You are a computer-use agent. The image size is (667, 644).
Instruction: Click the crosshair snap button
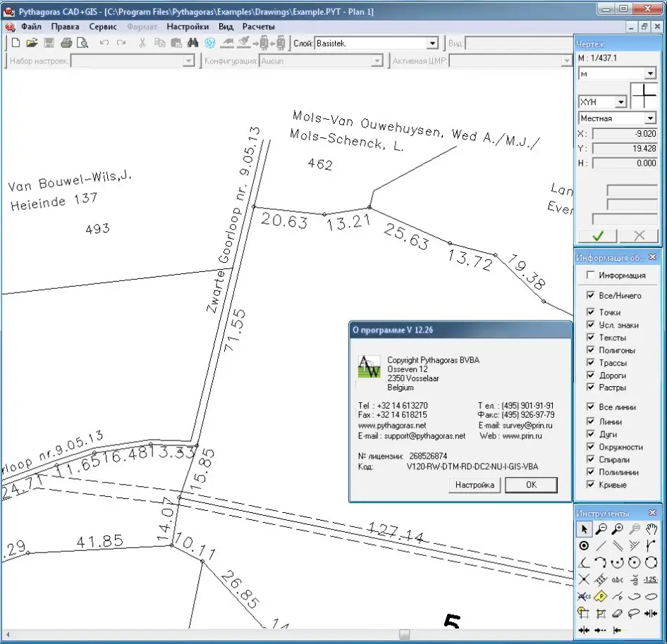[x=644, y=96]
